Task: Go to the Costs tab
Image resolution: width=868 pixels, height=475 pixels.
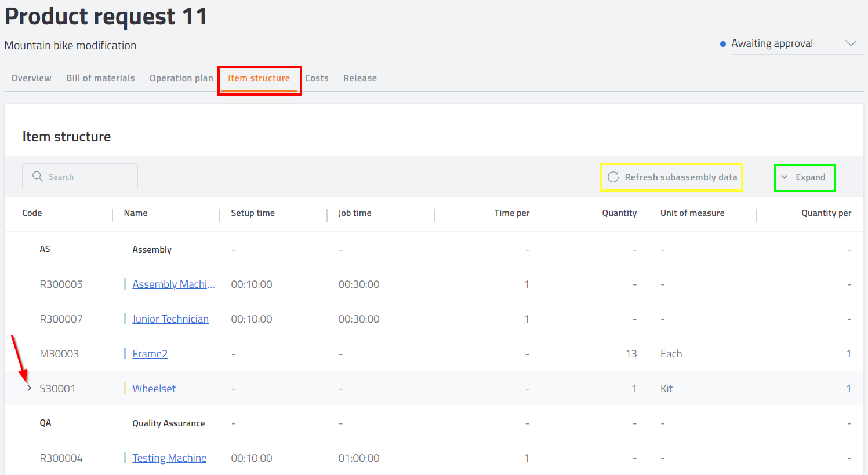Action: (x=317, y=78)
